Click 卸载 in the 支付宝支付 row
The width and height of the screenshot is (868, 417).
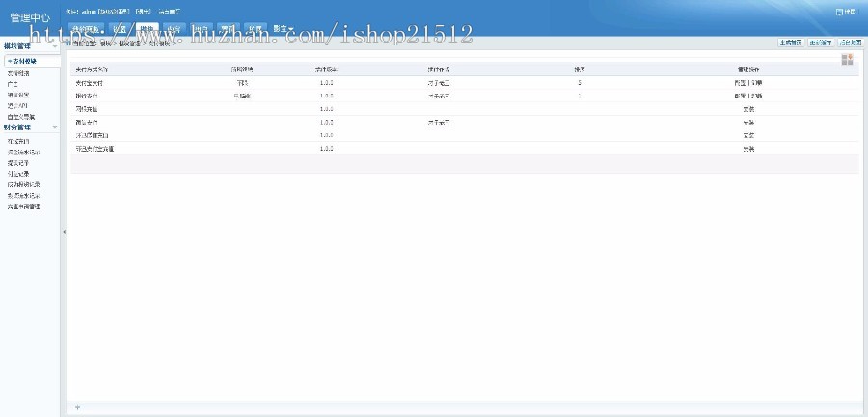pyautogui.click(x=755, y=83)
